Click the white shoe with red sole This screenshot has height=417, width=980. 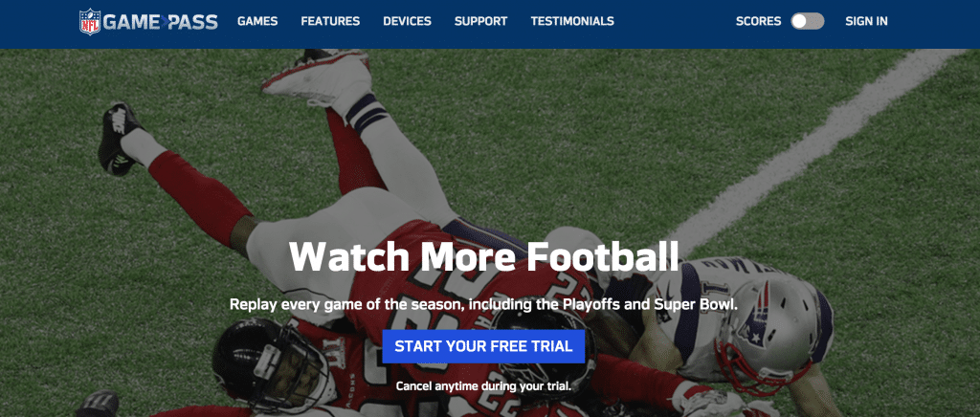(320, 77)
